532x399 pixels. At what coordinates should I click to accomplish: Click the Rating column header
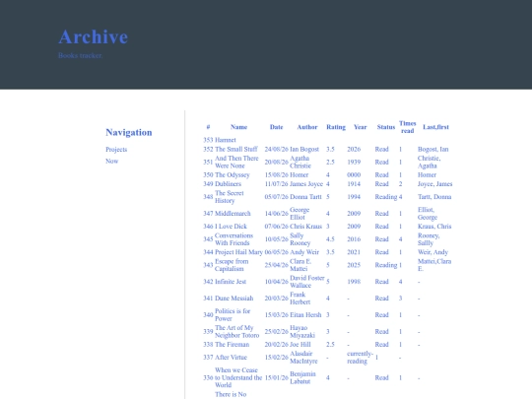coord(336,127)
